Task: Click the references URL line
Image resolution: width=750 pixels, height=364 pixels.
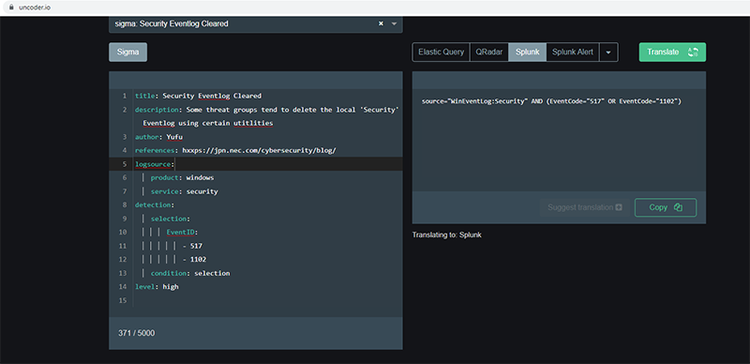Action: [x=236, y=150]
